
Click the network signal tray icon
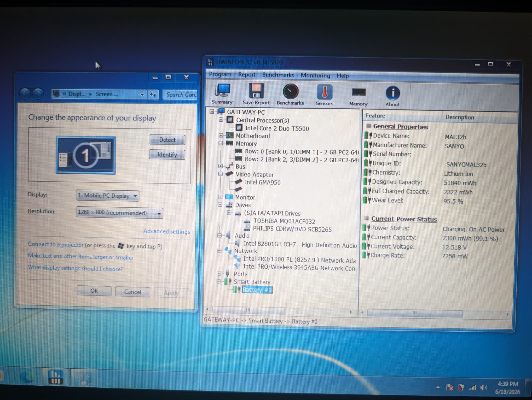[x=472, y=387]
